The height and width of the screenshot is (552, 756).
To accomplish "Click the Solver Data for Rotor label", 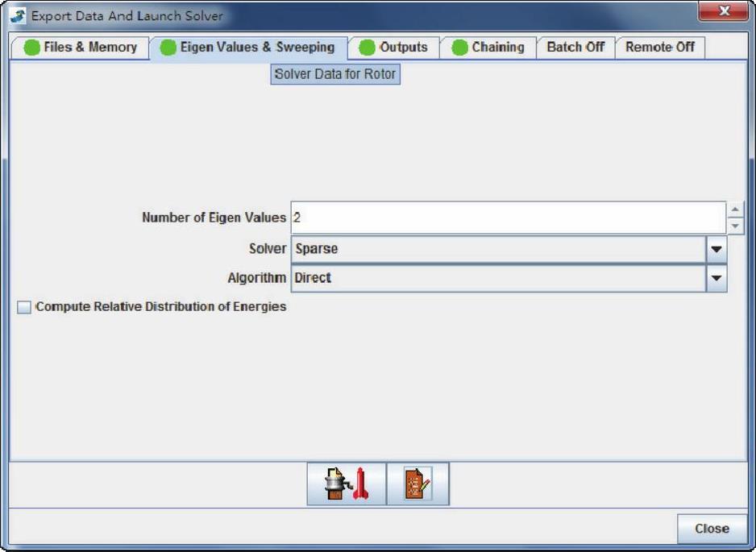I will click(x=335, y=74).
